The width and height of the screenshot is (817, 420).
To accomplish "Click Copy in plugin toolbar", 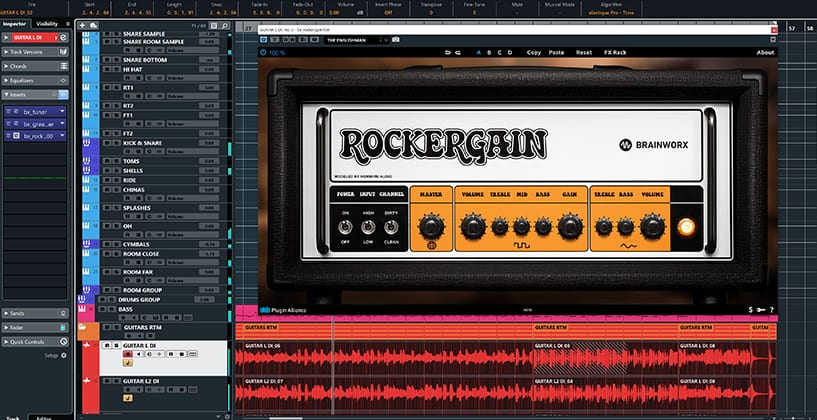I will (534, 52).
